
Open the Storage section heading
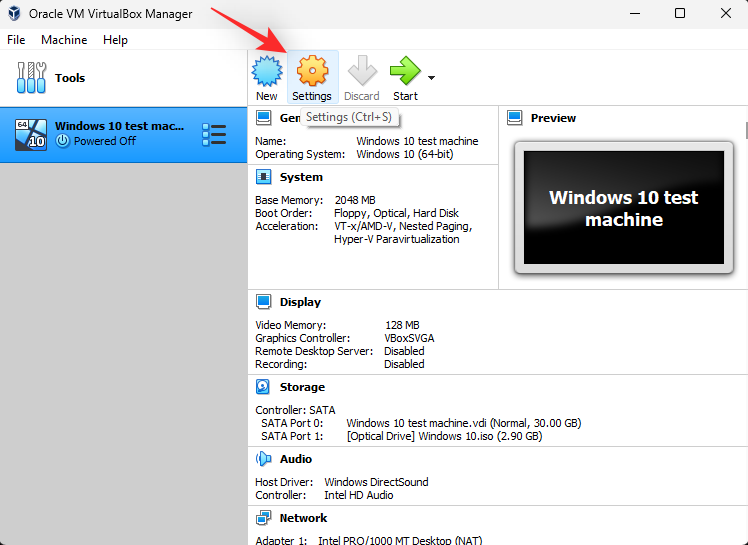(302, 387)
